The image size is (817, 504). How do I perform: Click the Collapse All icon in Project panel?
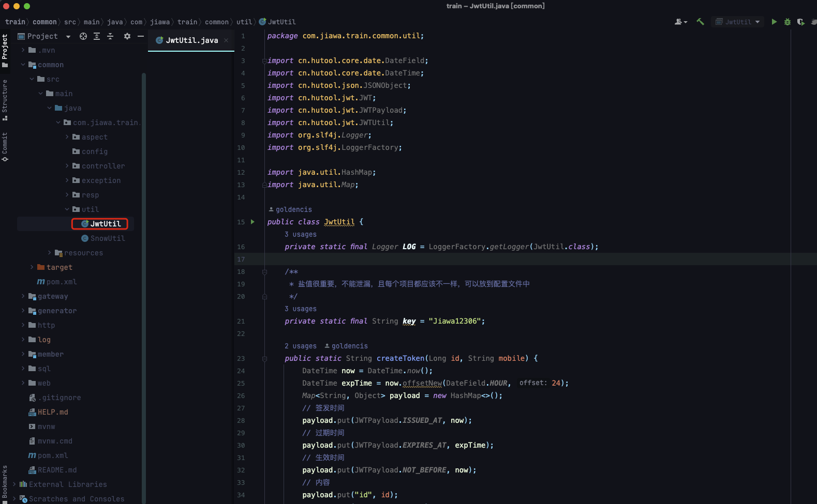(110, 36)
